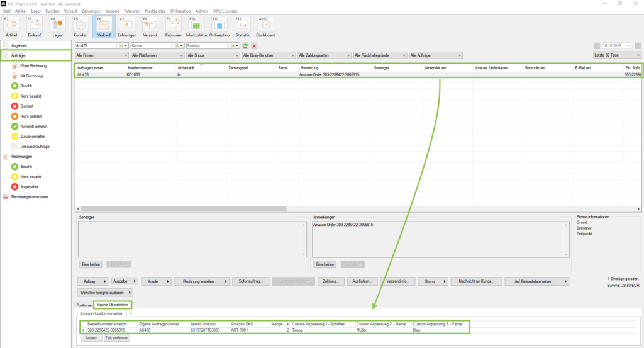The height and width of the screenshot is (348, 644).
Task: Click the Position search input field
Action: point(206,46)
